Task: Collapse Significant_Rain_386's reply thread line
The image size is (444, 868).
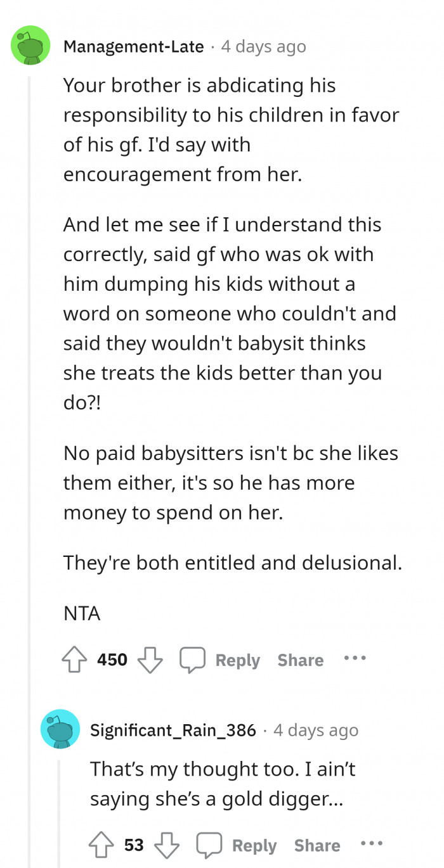Action: tap(60, 811)
